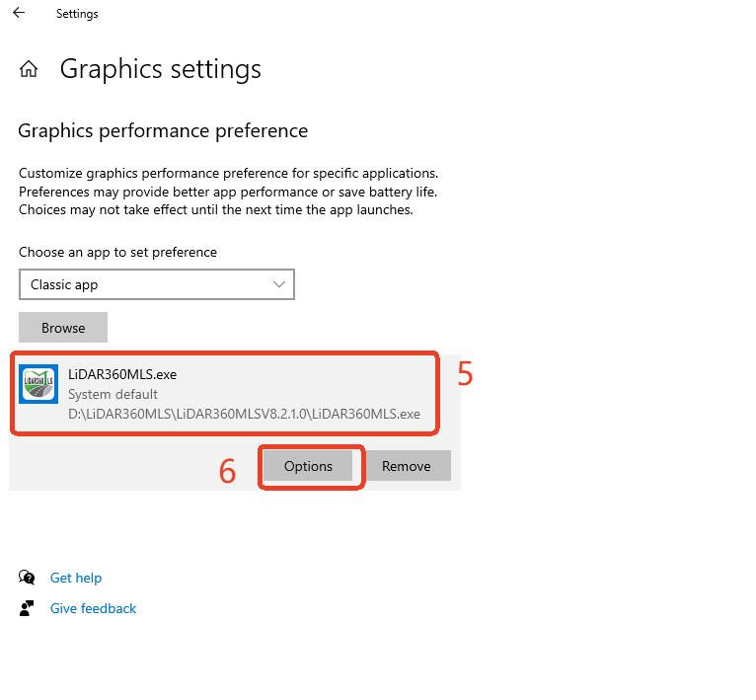This screenshot has height=700, width=756.
Task: Click the Graphics settings page heading
Action: [161, 69]
